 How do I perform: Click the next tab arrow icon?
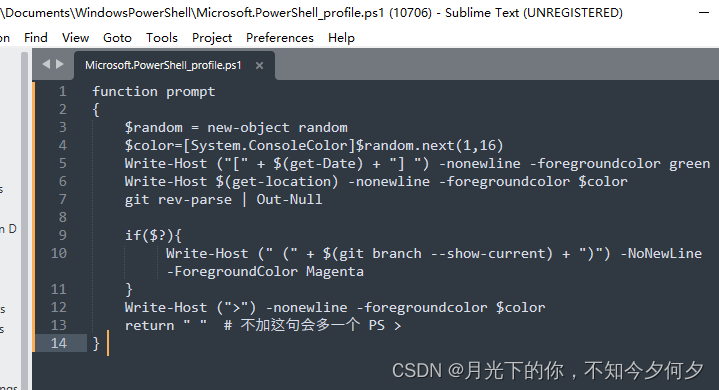[x=60, y=64]
